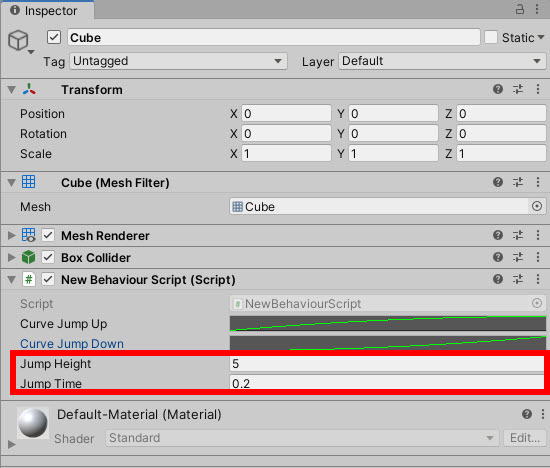The width and height of the screenshot is (550, 468).
Task: Click the Rotation X field
Action: (x=286, y=134)
